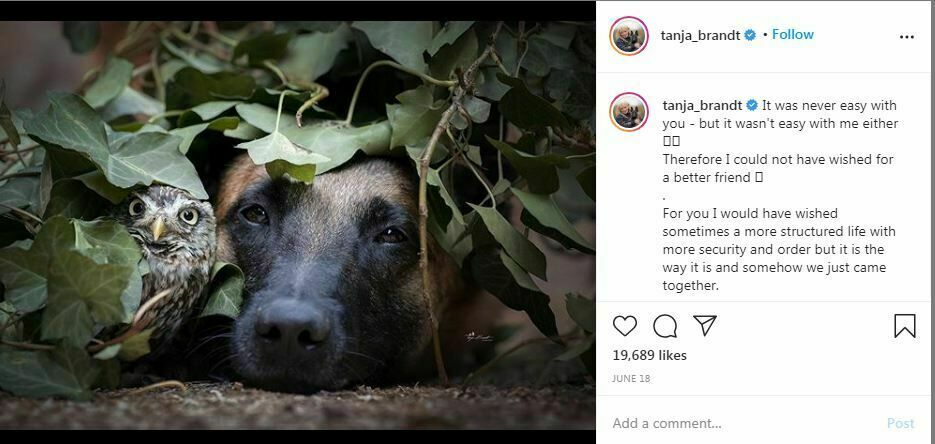Like the post with the heart icon
This screenshot has height=444, width=935.
point(625,326)
